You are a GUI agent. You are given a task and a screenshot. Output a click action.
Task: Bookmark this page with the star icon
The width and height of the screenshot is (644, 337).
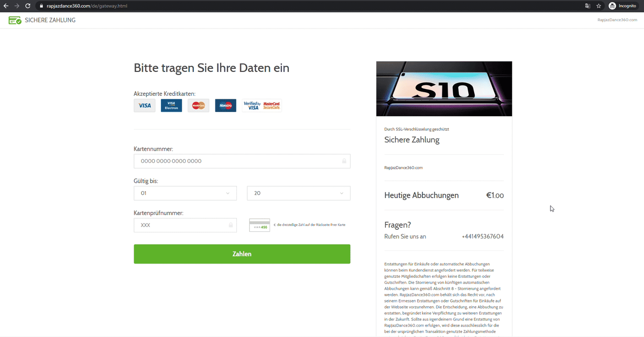pos(599,6)
